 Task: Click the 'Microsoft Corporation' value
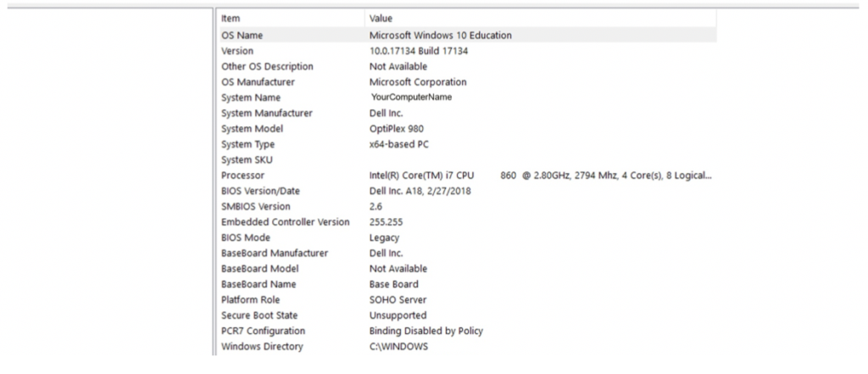point(418,82)
